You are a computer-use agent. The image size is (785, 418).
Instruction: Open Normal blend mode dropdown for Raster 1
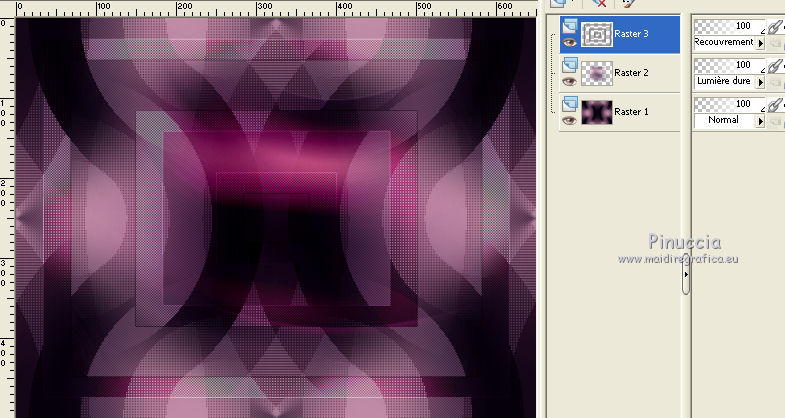click(x=760, y=121)
